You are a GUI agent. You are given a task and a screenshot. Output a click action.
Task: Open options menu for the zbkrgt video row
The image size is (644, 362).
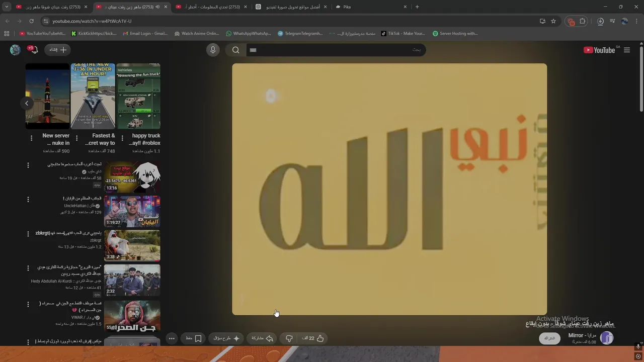[x=28, y=234]
